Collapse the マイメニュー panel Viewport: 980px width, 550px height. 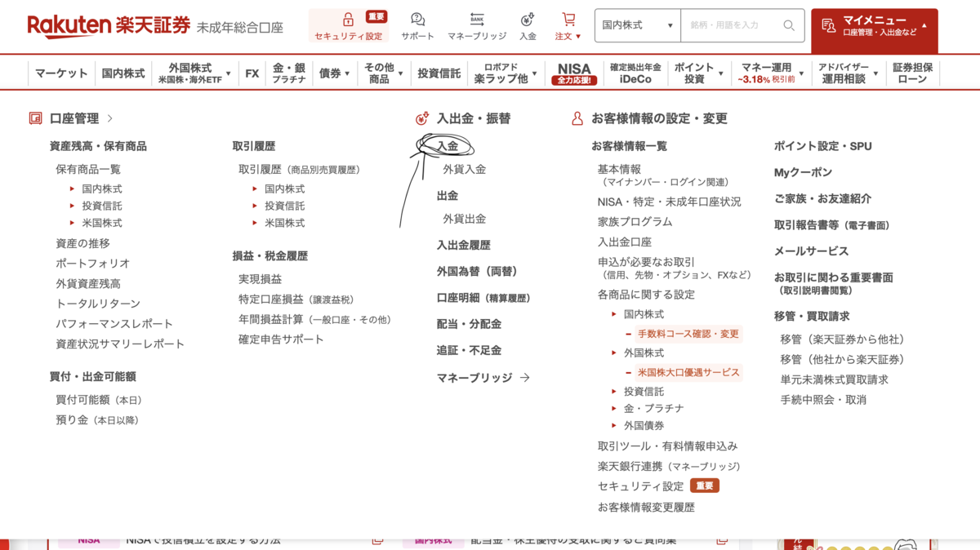[874, 30]
